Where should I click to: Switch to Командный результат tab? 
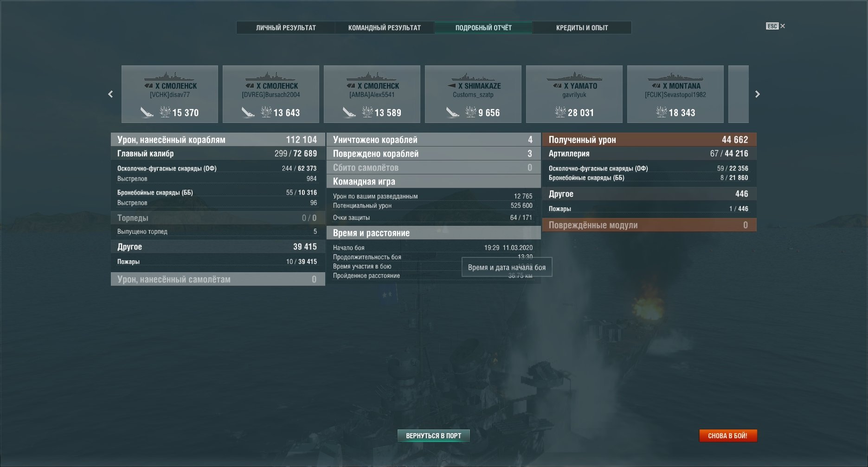(x=385, y=28)
